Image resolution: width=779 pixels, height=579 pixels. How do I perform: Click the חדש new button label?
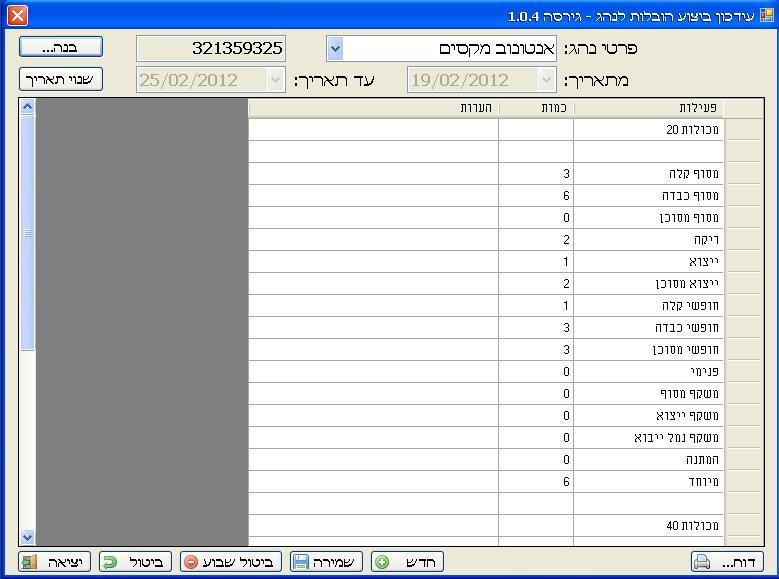(420, 562)
